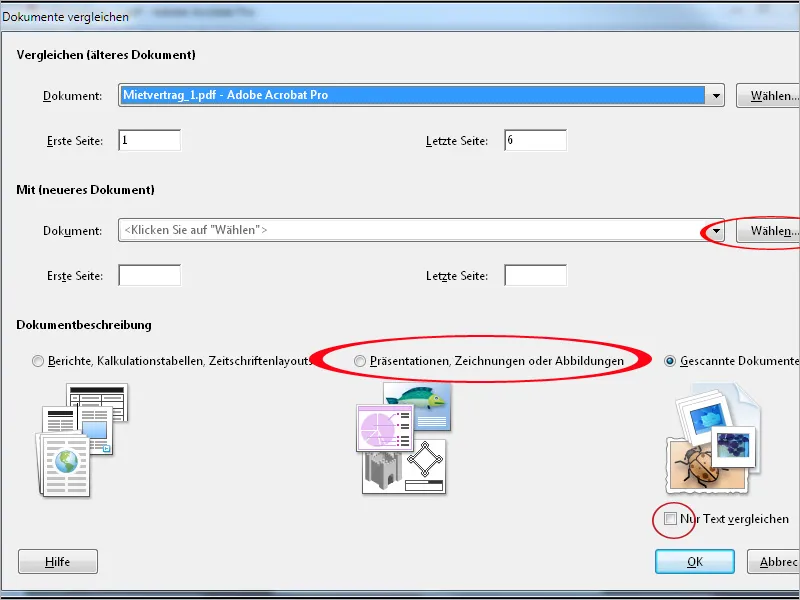Focus Letzte Seite field containing 6
Viewport: 800px width, 600px height.
pyautogui.click(x=535, y=140)
